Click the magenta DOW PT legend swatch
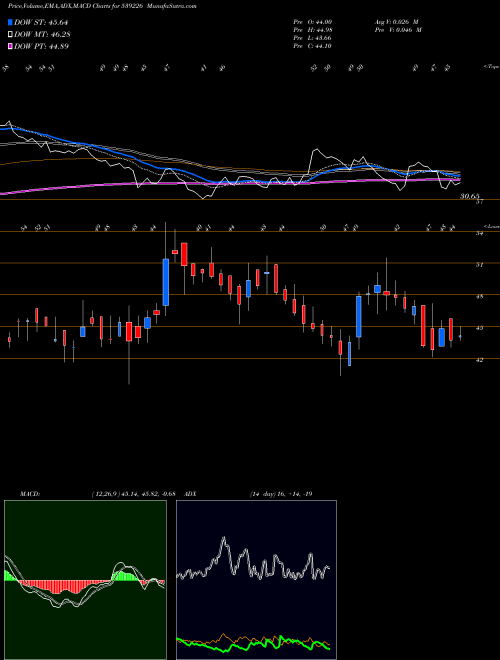Screen dimensions: 500x660 coord(10,46)
